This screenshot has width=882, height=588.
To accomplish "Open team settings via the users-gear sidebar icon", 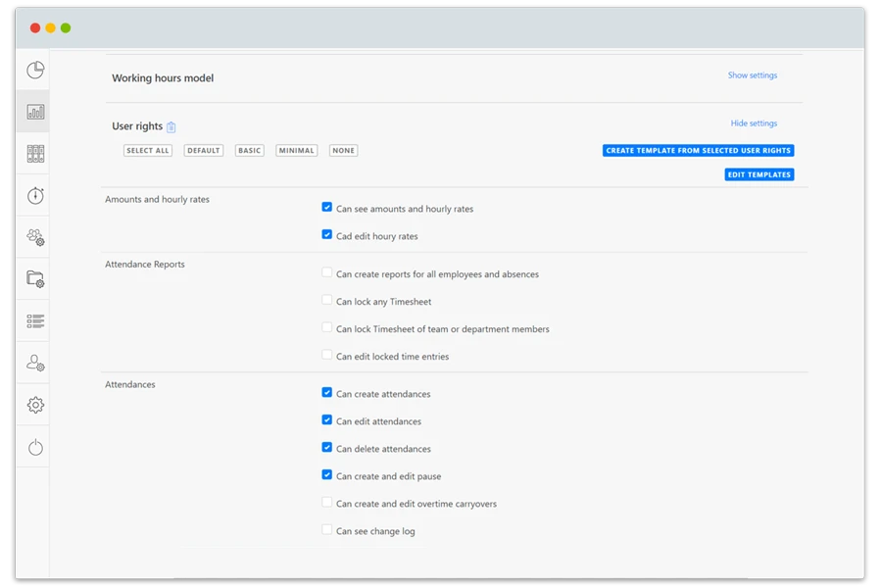I will point(33,237).
